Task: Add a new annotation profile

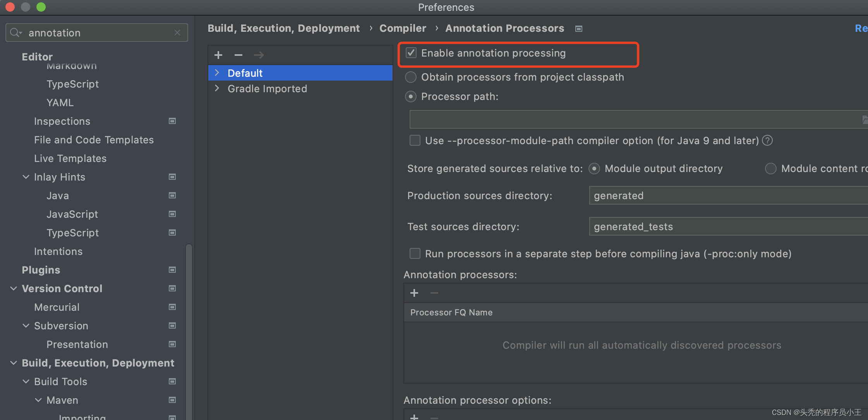Action: (218, 55)
